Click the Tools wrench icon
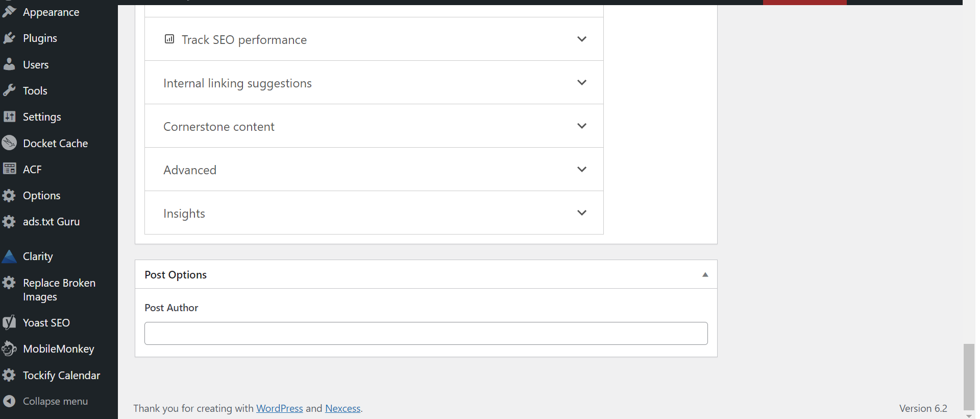980x419 pixels. (x=9, y=90)
